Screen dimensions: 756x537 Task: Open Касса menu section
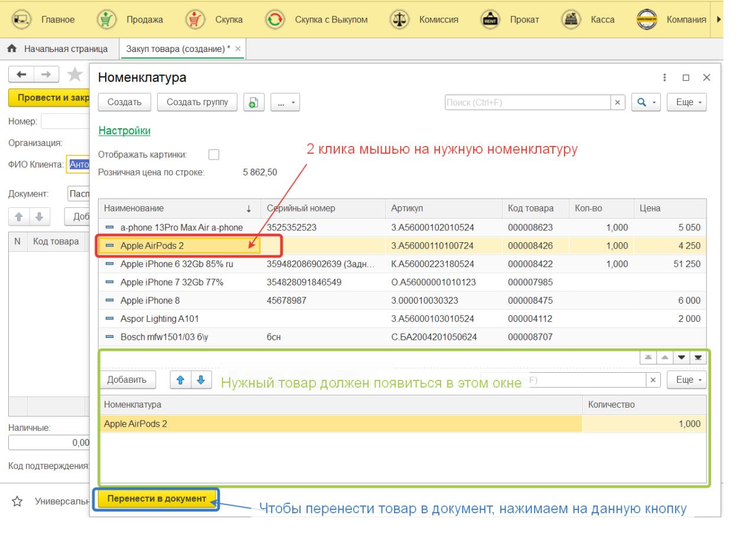[602, 19]
